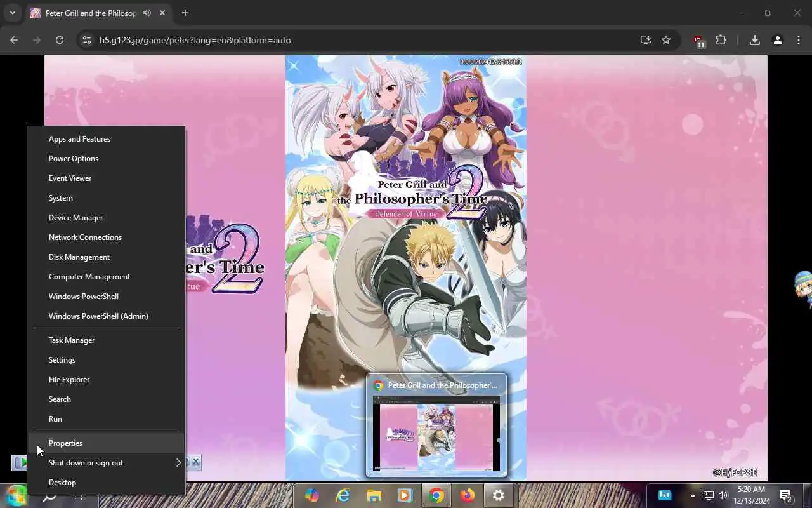Open the Settings gear in taskbar
The width and height of the screenshot is (812, 508).
(x=499, y=496)
